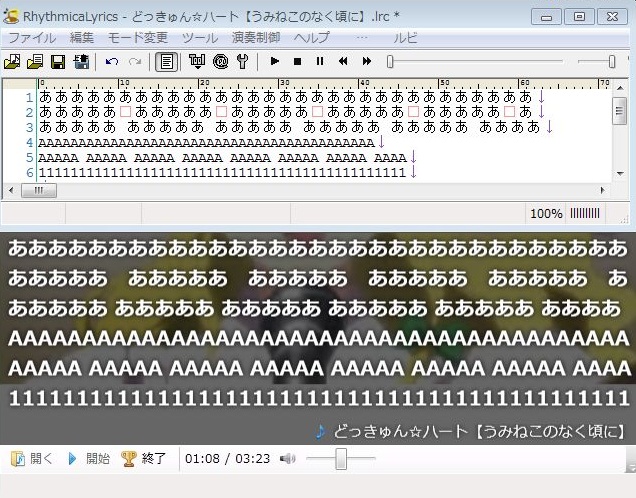This screenshot has height=498, width=636.
Task: Open the ツール menu
Action: (200, 38)
